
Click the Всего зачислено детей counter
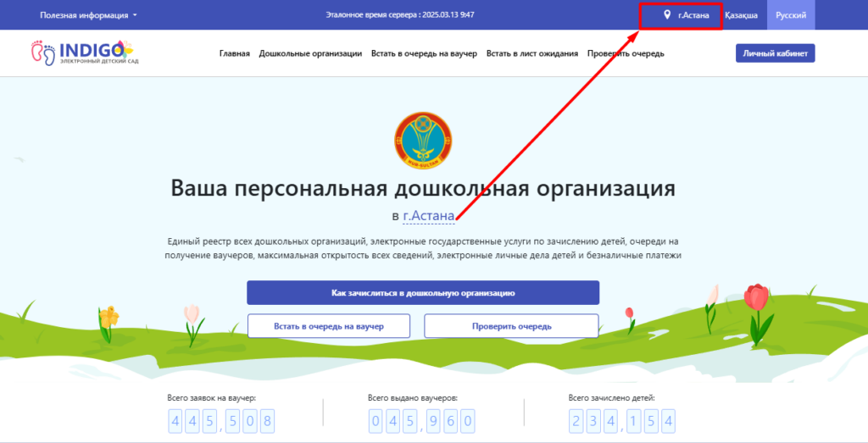tap(622, 420)
